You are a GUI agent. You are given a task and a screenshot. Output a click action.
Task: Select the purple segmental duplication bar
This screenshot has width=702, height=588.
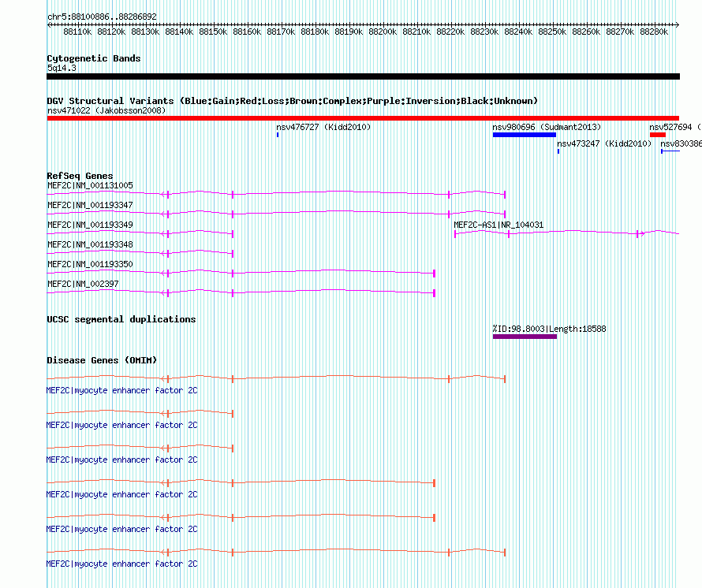pos(525,337)
